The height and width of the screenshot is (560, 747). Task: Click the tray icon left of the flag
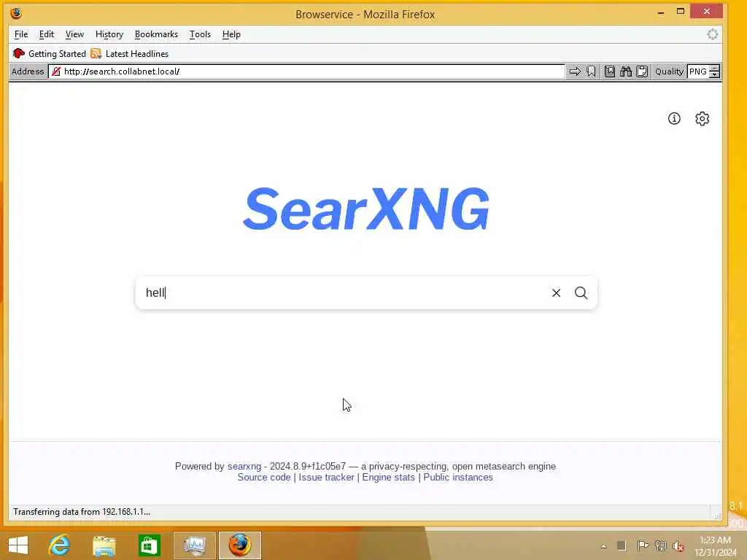622,545
